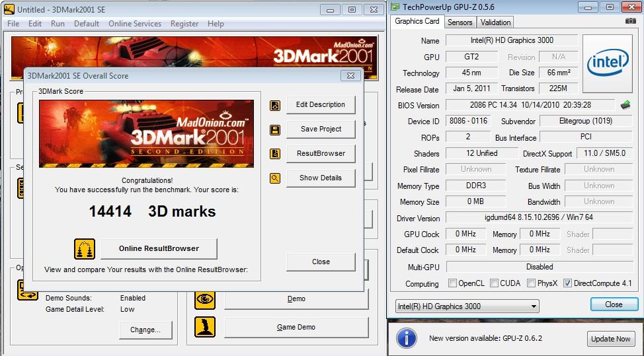Click the Change... options button
Screen dimensions: 644x356
(x=145, y=330)
